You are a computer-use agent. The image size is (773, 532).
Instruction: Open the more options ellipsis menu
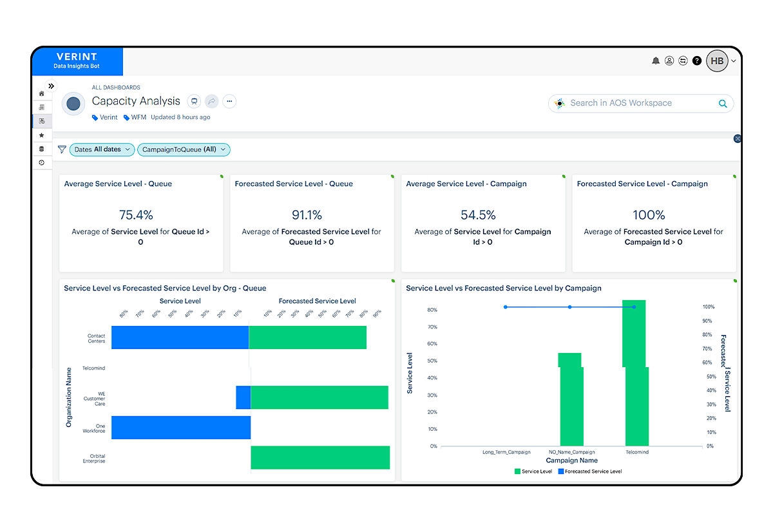coord(229,101)
